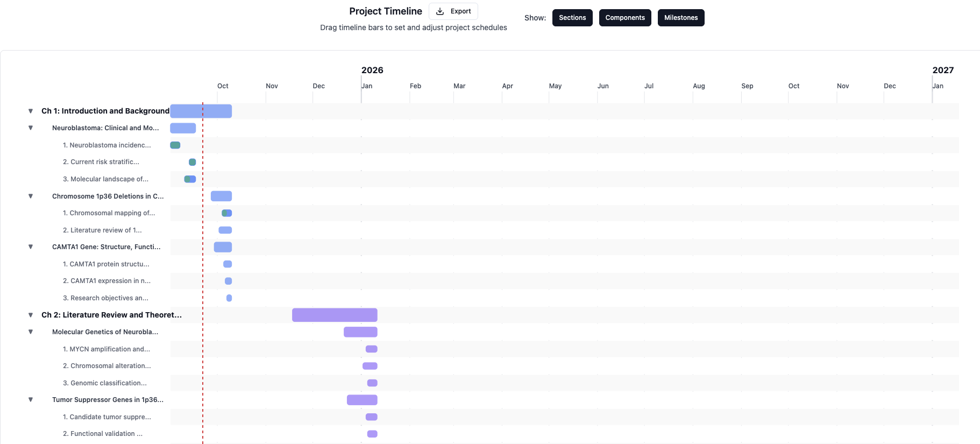Click the Export download button

(453, 11)
